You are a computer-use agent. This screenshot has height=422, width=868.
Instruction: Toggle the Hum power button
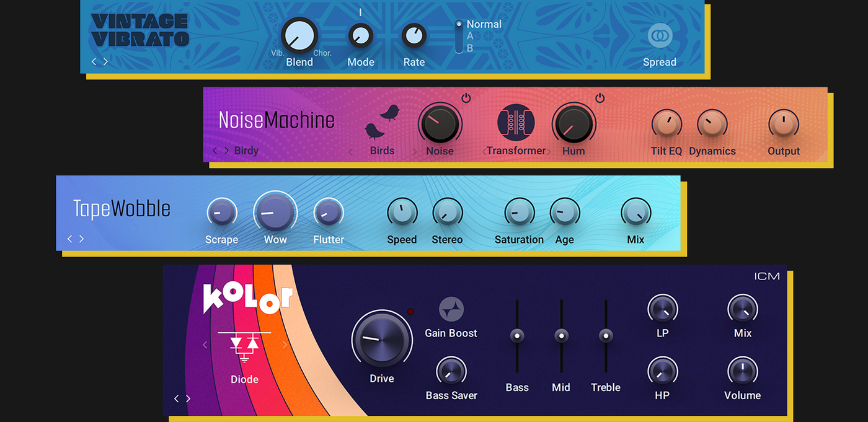point(600,98)
